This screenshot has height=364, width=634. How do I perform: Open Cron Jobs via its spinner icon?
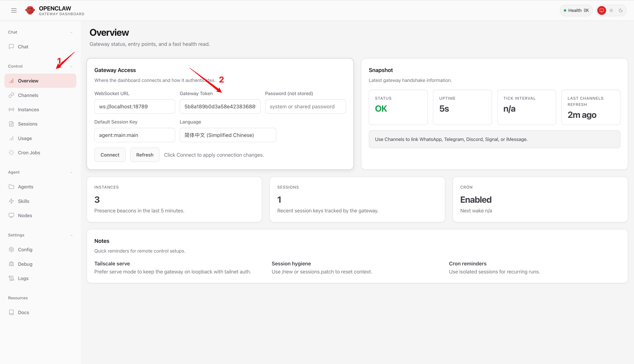(x=11, y=152)
